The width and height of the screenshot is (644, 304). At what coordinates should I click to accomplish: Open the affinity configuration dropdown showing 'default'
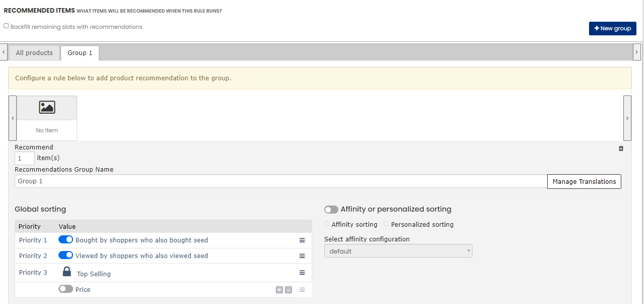point(398,250)
